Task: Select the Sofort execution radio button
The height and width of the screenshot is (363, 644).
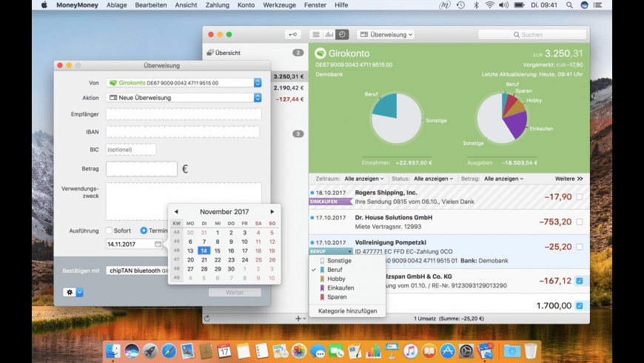Action: pos(109,230)
